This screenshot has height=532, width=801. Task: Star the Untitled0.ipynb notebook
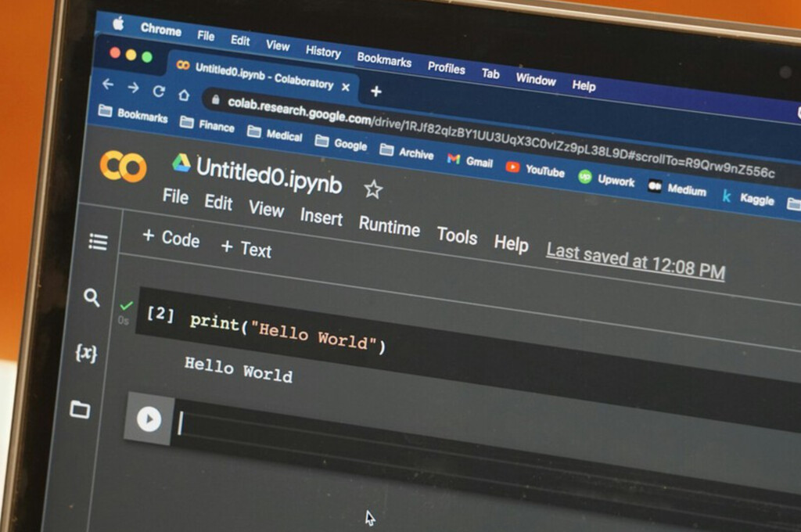pyautogui.click(x=373, y=190)
